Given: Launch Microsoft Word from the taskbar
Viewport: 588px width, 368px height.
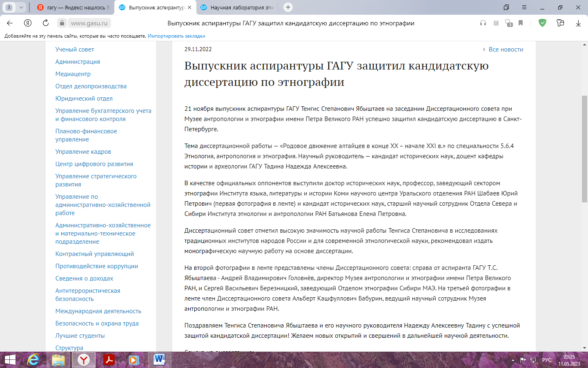Looking at the screenshot, I should point(159,360).
